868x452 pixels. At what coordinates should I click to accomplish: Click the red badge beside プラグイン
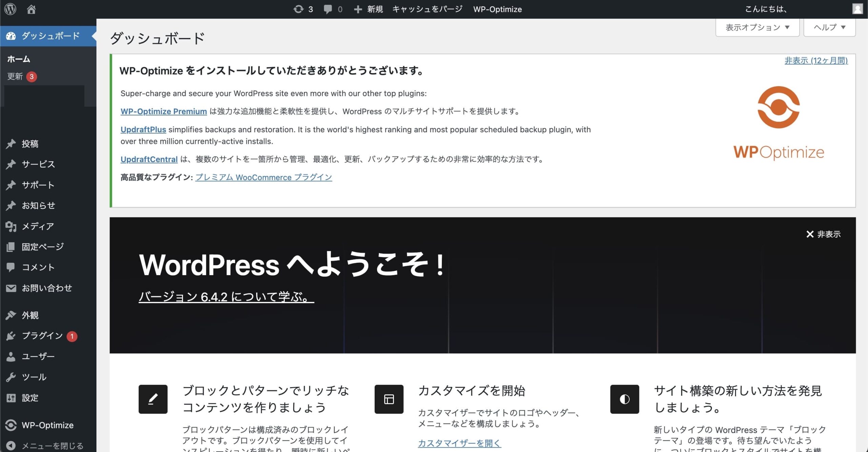click(x=72, y=336)
